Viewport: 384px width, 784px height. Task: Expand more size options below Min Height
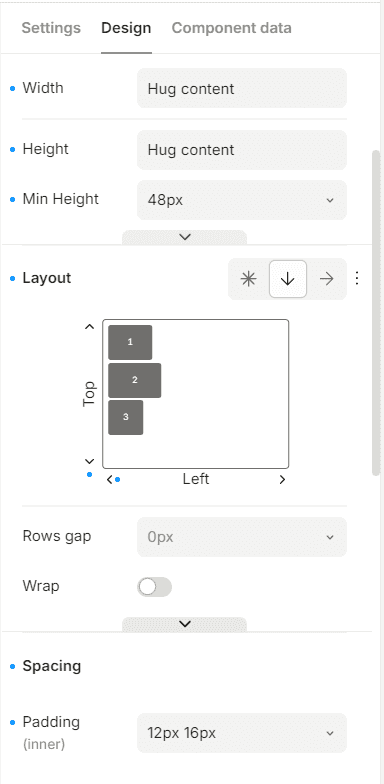point(184,238)
